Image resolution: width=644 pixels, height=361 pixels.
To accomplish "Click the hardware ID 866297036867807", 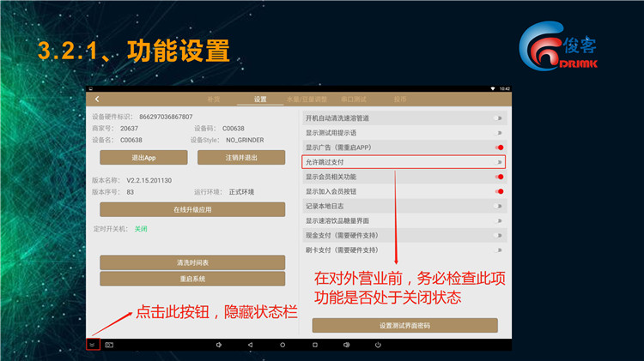I will pos(166,117).
